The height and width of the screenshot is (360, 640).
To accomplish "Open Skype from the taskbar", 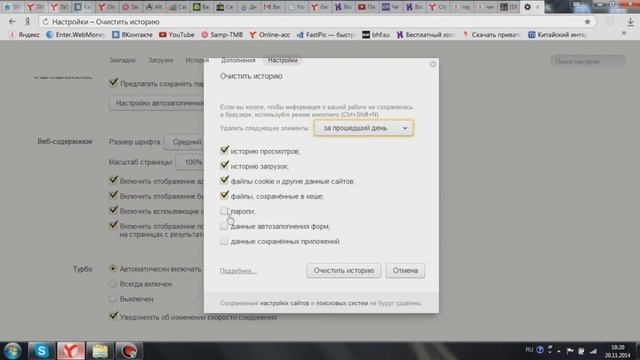I will click(x=41, y=351).
